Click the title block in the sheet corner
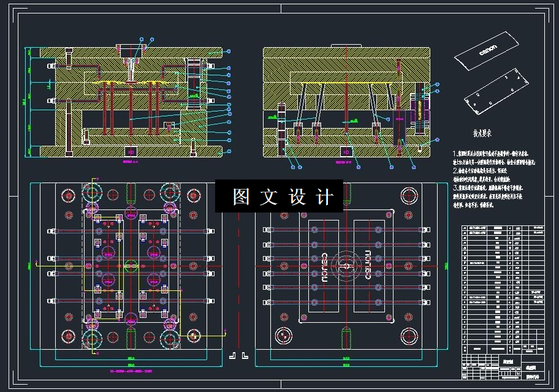The width and height of the screenshot is (559, 392). [503, 366]
